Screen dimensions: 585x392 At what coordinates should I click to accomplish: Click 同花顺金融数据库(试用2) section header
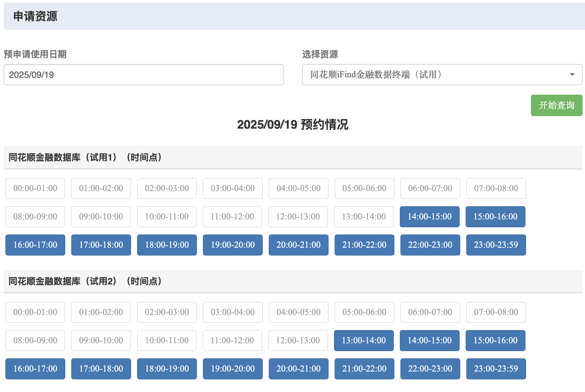coord(85,281)
